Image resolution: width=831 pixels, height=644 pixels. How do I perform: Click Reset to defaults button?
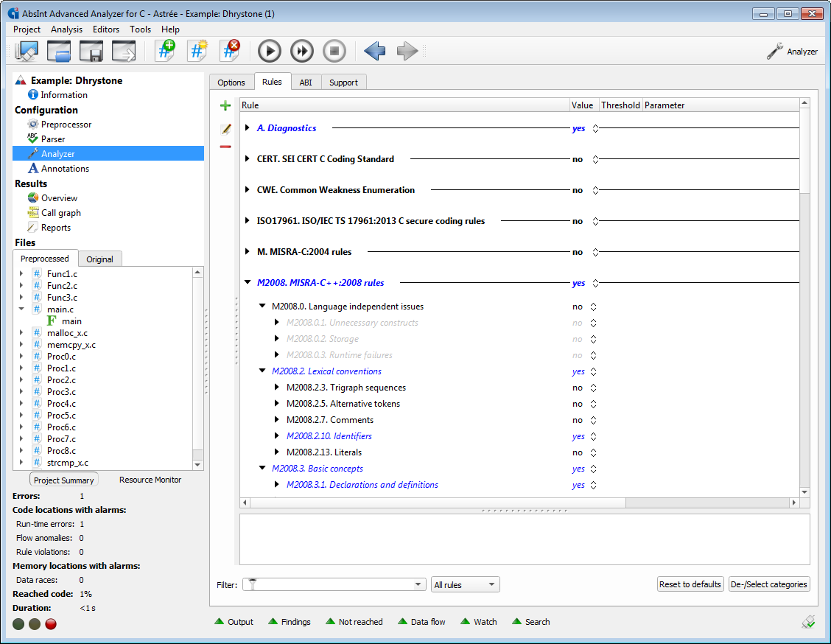point(690,584)
